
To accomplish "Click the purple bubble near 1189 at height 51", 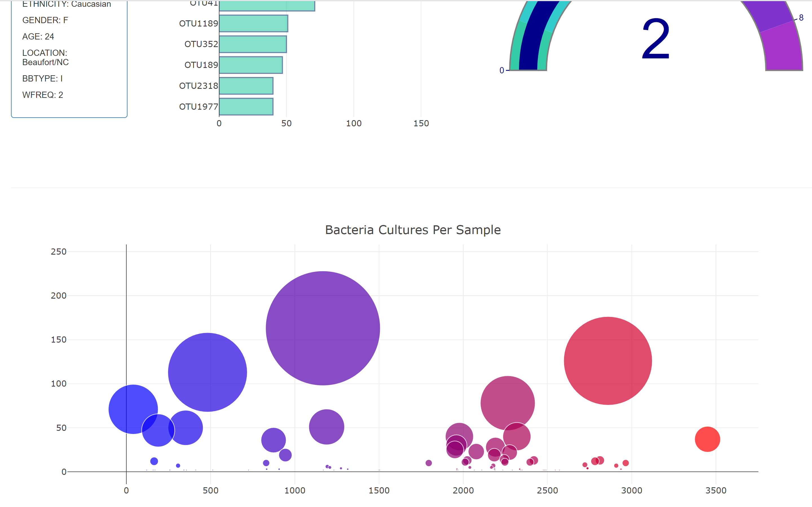I will click(326, 427).
